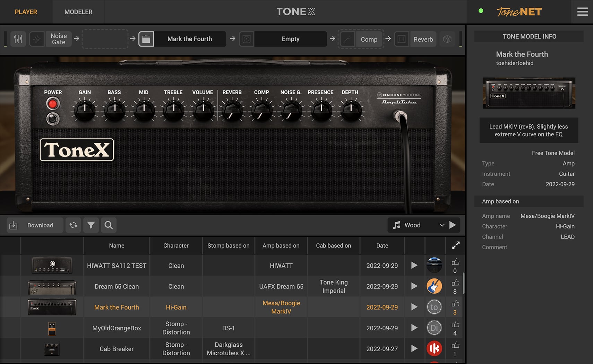Preview play the MyOldOrangeBox tone
Screen dimensions: 593x364
(x=414, y=328)
